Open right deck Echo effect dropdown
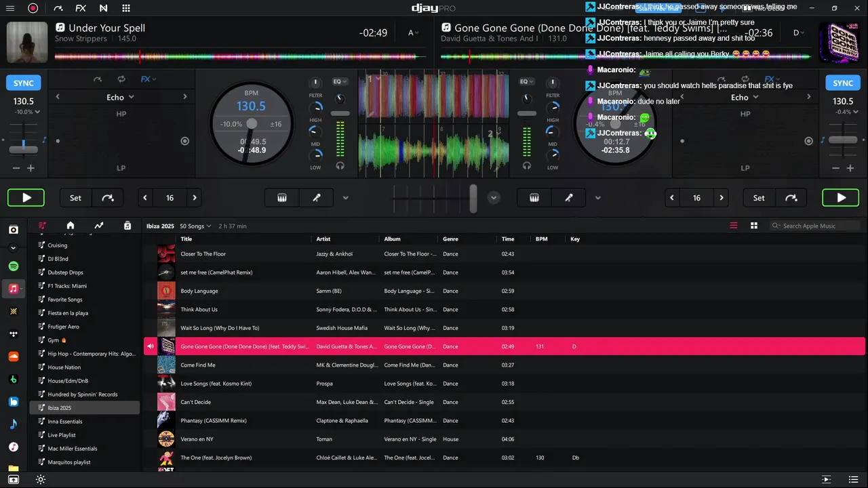 click(x=745, y=97)
